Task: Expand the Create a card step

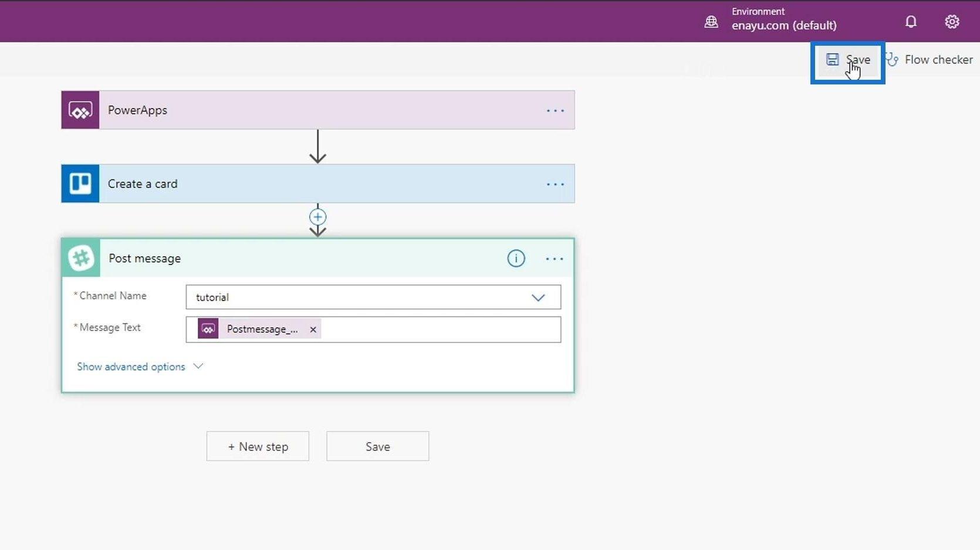Action: coord(317,184)
